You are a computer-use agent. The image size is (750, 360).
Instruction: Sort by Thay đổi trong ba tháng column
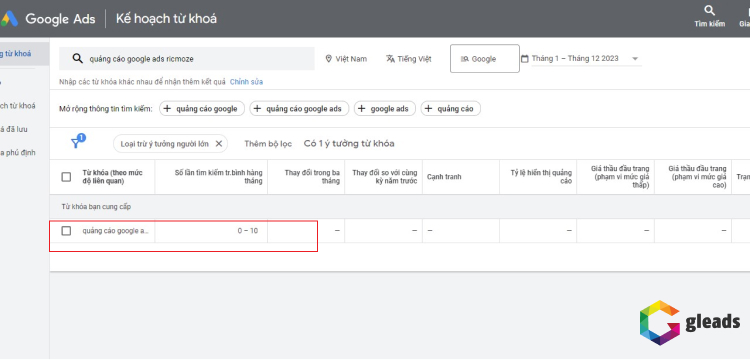(312, 177)
